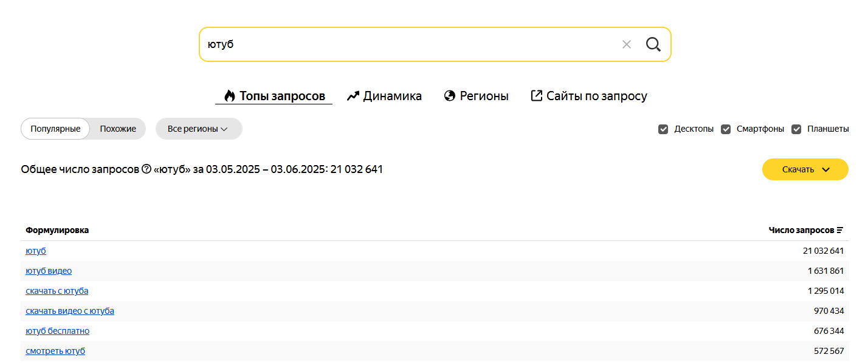
Task: Click the globe icon of Регионы
Action: 450,96
